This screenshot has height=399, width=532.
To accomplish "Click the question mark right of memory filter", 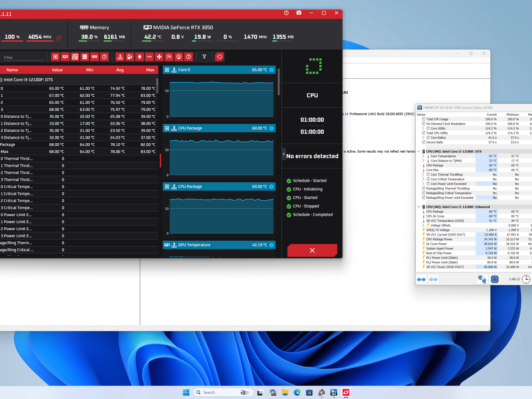I will pyautogui.click(x=104, y=57).
